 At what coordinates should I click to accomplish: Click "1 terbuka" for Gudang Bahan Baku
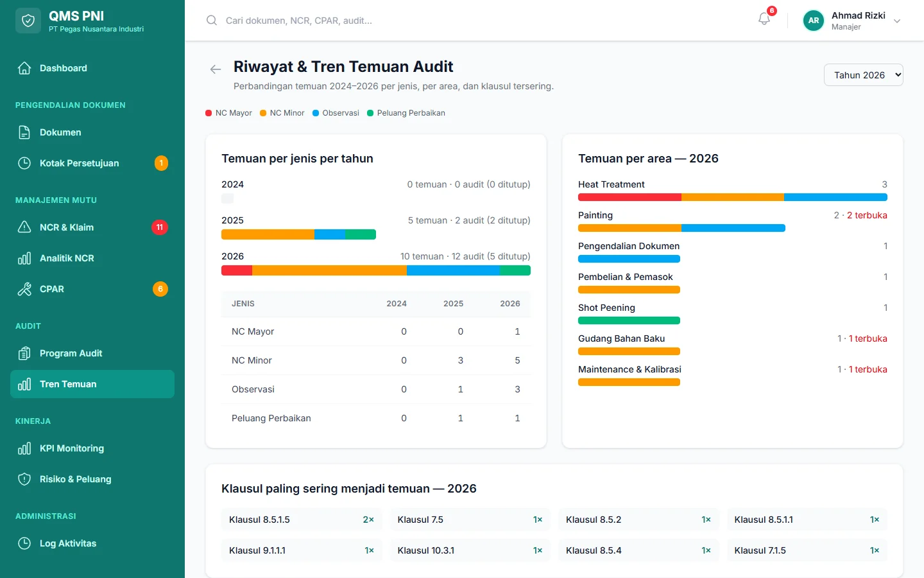(868, 338)
